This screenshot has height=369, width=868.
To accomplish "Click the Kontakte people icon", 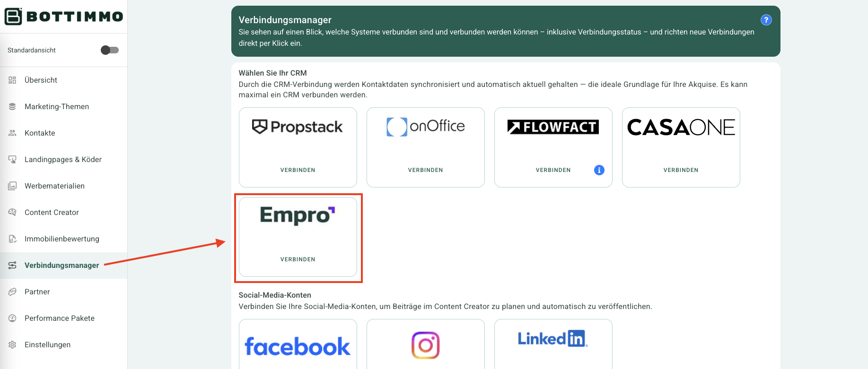I will pyautogui.click(x=12, y=133).
